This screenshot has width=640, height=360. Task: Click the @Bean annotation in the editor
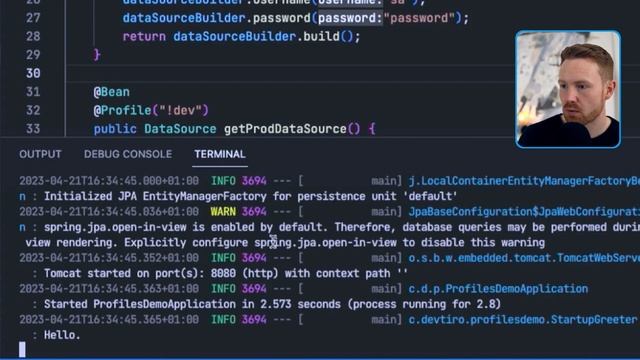point(111,92)
